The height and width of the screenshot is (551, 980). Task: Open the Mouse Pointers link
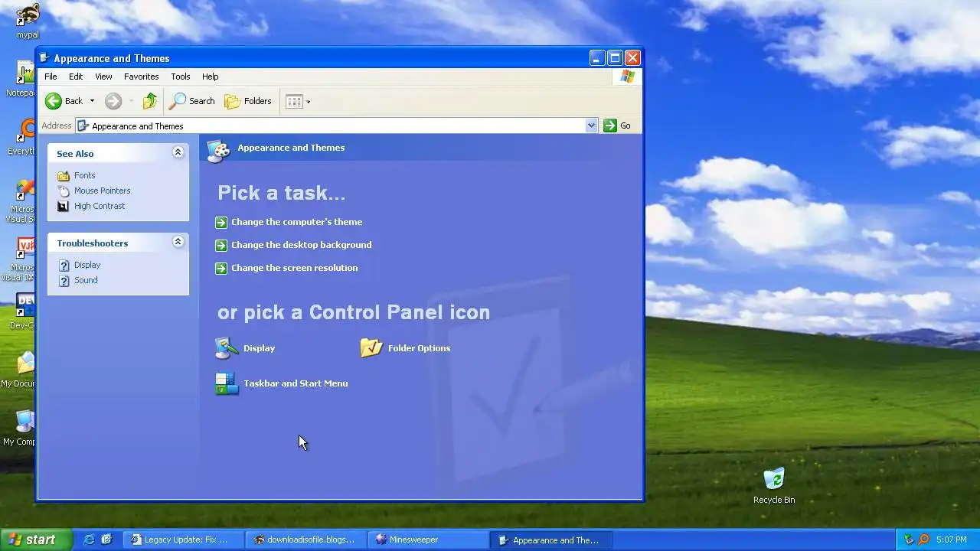pos(102,191)
